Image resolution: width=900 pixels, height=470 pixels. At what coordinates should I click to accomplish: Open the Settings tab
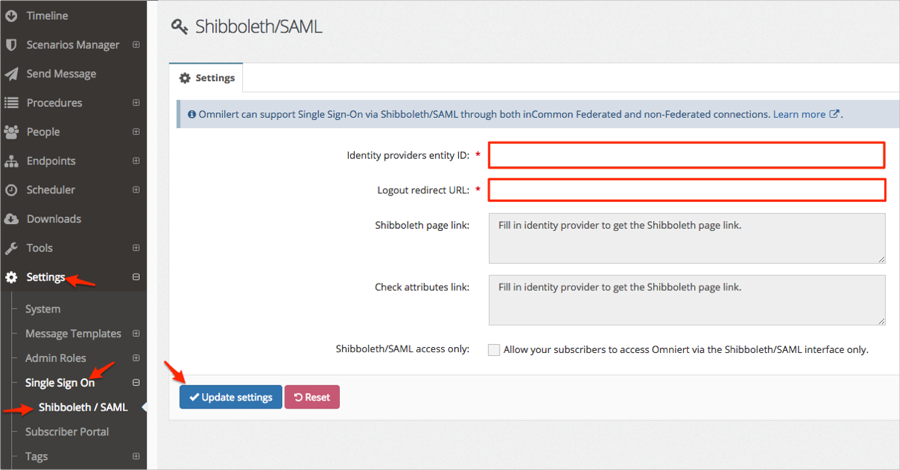click(x=207, y=78)
